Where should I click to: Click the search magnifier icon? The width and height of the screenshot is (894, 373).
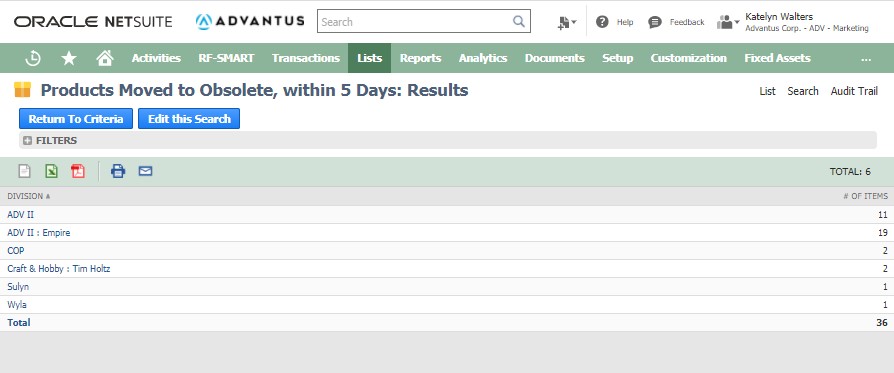pos(518,22)
